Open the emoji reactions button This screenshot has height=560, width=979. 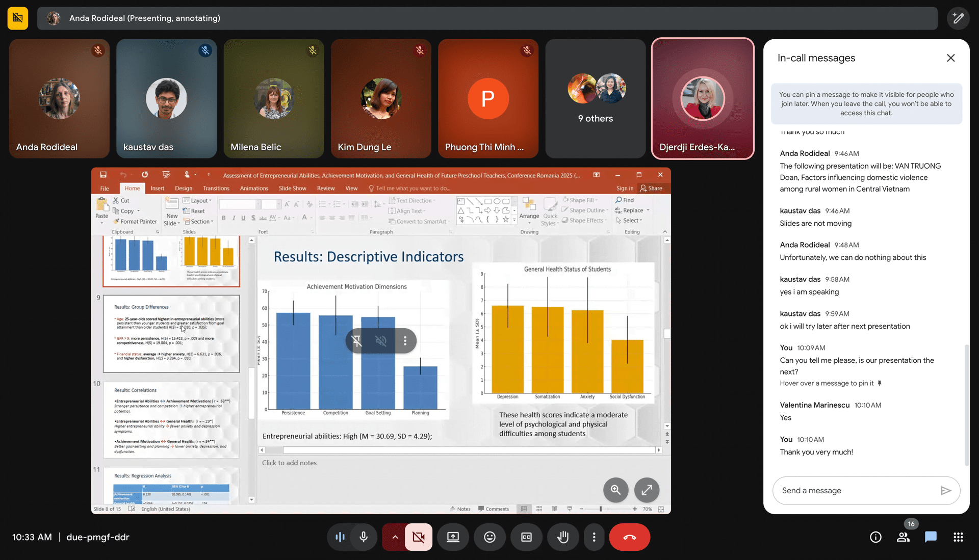[x=489, y=537]
